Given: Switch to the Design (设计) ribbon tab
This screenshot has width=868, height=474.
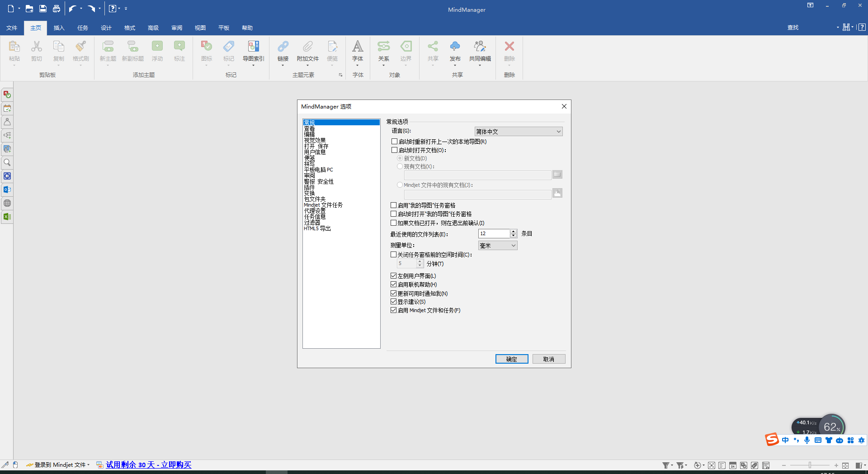Looking at the screenshot, I should pyautogui.click(x=106, y=28).
